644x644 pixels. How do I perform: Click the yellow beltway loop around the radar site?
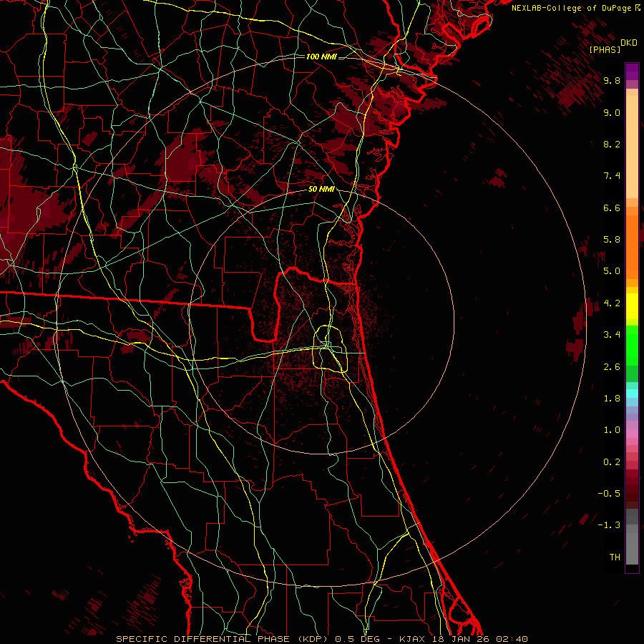tap(331, 348)
